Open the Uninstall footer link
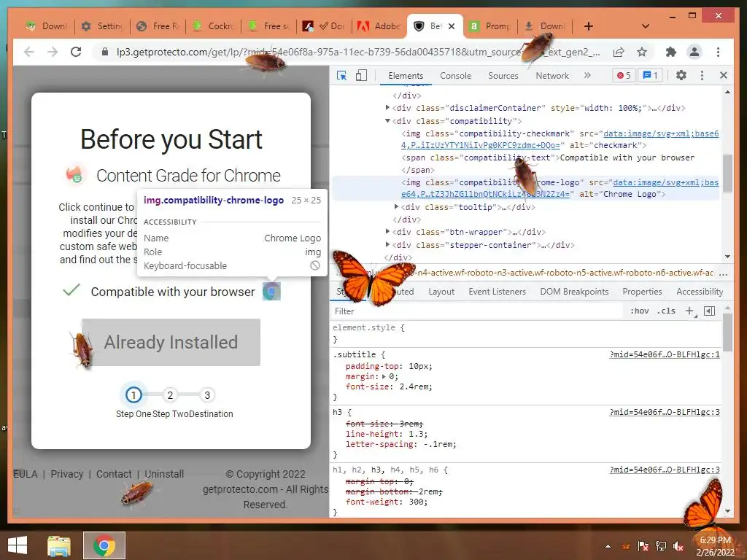 [x=164, y=474]
